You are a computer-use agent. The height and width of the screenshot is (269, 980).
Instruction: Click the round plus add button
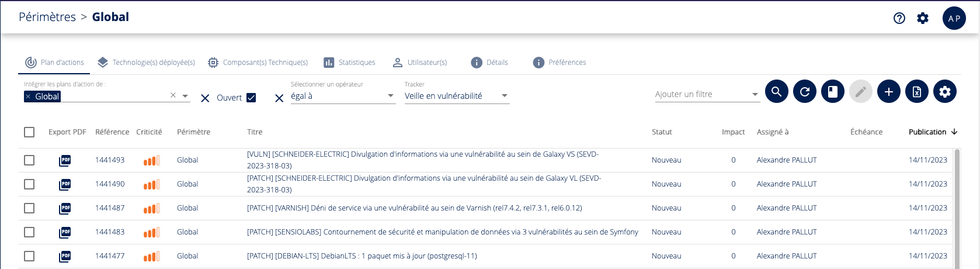click(888, 92)
